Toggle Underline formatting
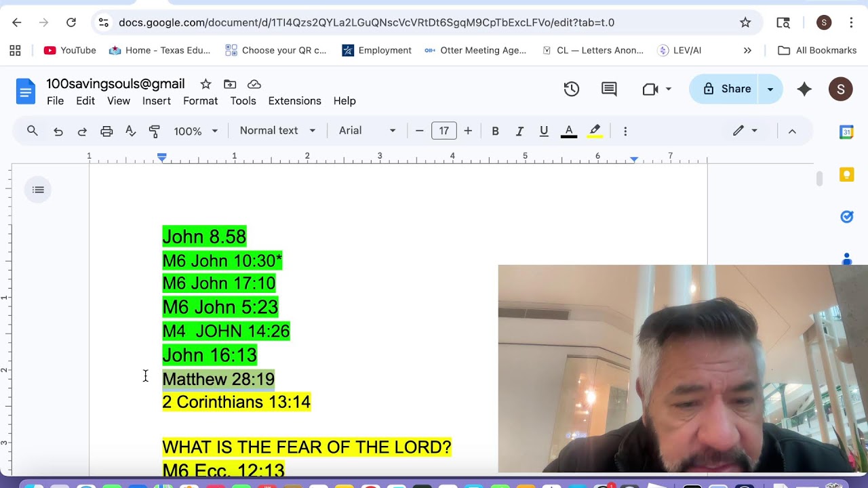 544,131
